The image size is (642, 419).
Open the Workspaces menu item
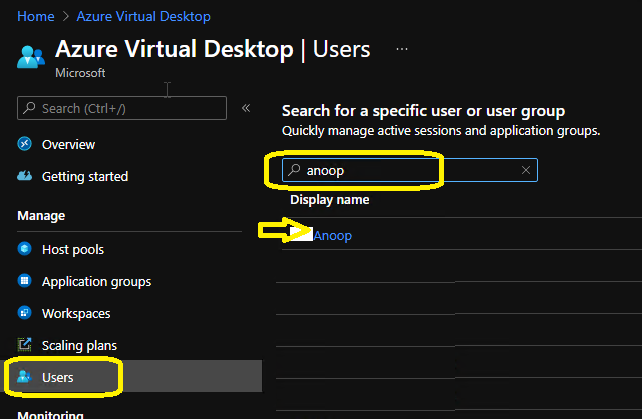76,314
